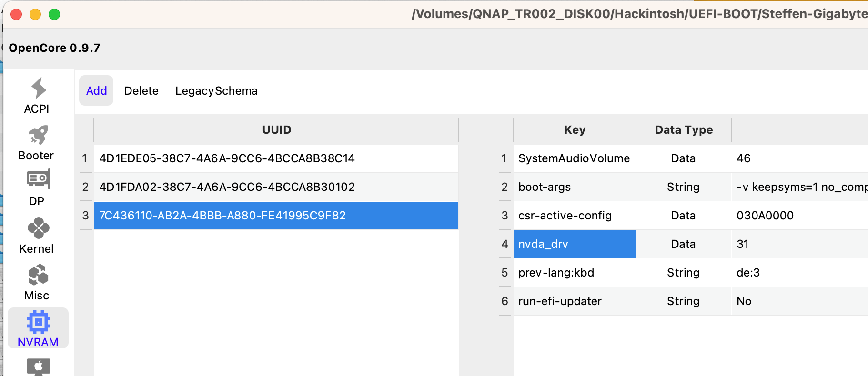Open the LegacySchema tab

tap(216, 90)
